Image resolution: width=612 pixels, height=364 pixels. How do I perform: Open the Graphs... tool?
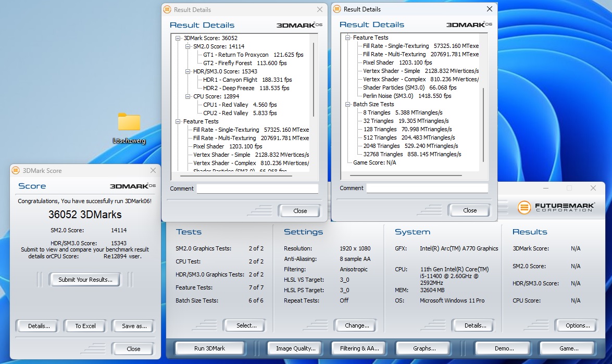[x=424, y=348]
